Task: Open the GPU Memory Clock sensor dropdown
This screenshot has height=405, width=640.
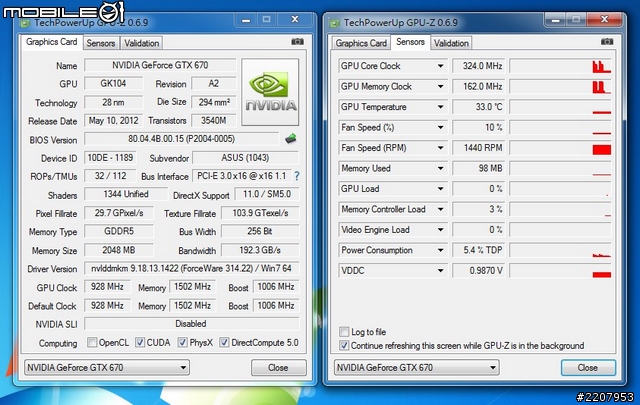Action: (x=440, y=87)
